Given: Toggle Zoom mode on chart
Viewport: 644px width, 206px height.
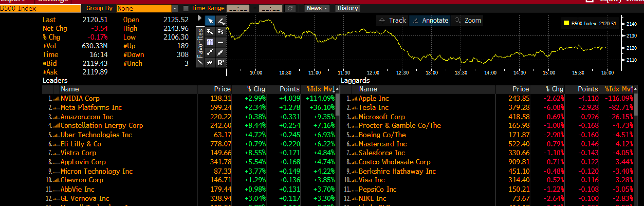Looking at the screenshot, I should click(x=468, y=20).
